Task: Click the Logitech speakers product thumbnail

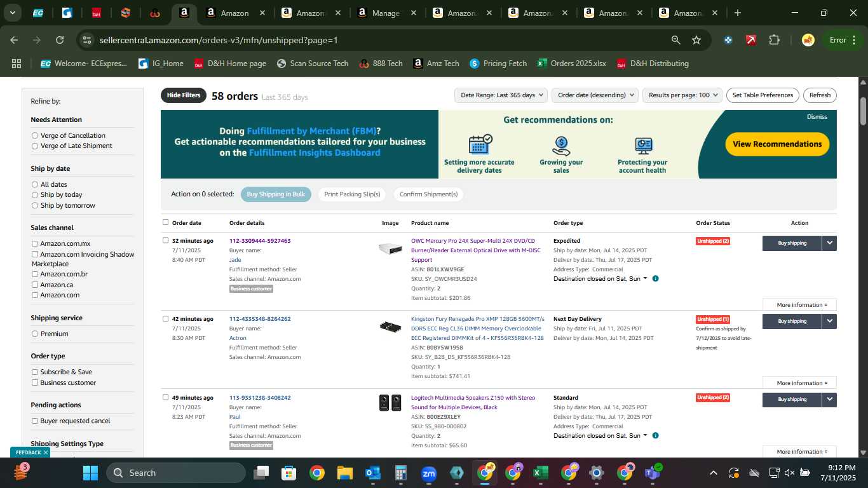Action: [x=390, y=403]
